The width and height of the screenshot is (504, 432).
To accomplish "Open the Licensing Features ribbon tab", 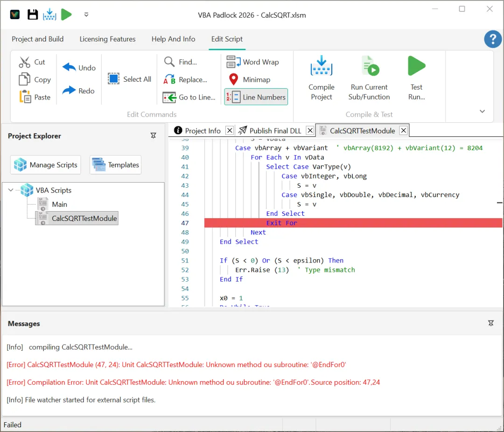I will tap(107, 39).
